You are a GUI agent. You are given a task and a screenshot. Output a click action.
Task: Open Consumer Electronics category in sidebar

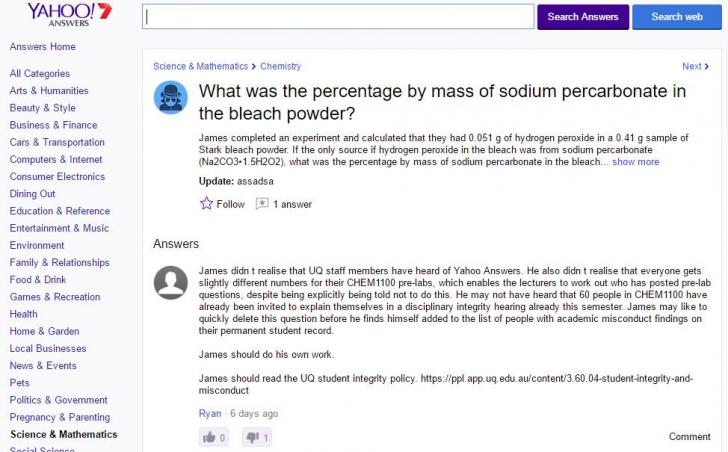click(x=57, y=177)
